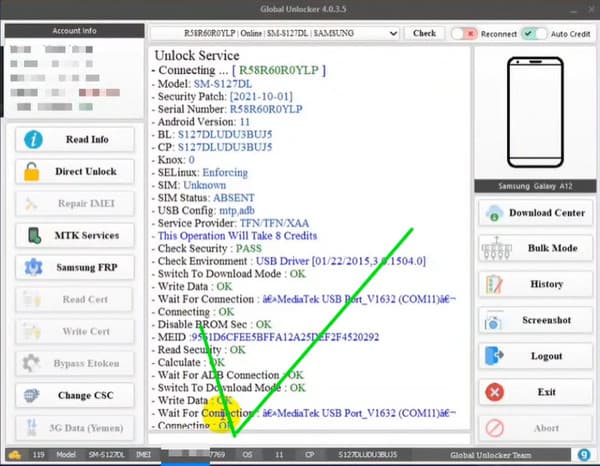
Task: Click the red Exit X icon
Action: point(494,392)
